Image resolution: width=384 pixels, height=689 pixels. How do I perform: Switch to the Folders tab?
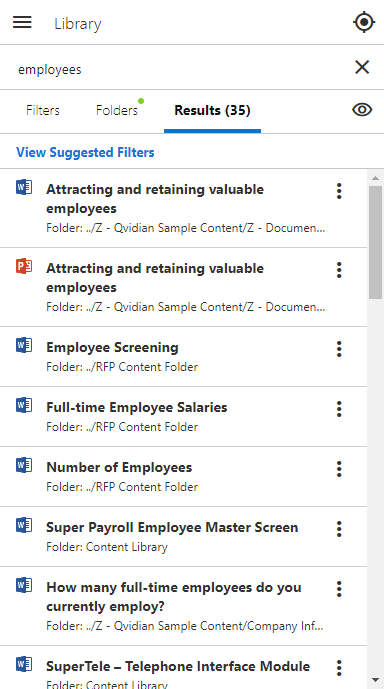tap(117, 110)
